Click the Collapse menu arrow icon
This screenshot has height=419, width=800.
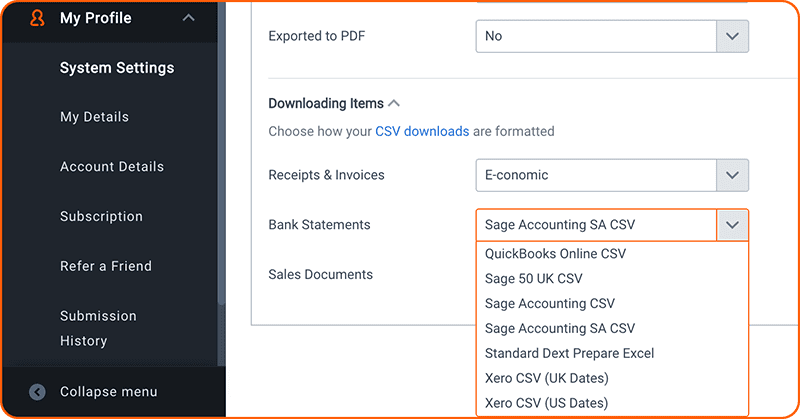(x=37, y=392)
